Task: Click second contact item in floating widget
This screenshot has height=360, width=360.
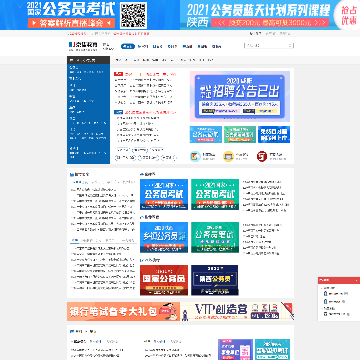Action: (x=335, y=301)
